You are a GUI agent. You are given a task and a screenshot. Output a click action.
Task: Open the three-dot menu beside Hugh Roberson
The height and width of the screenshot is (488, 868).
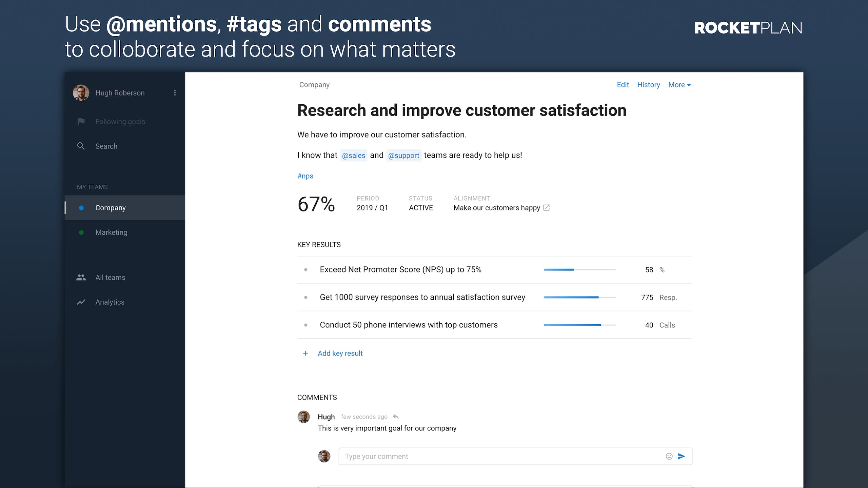pyautogui.click(x=175, y=93)
